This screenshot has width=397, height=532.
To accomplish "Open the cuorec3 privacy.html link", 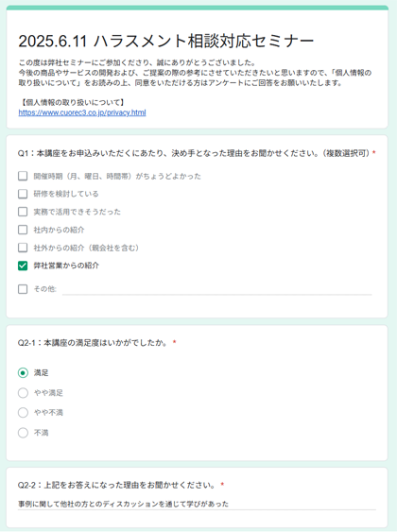I will click(x=82, y=112).
